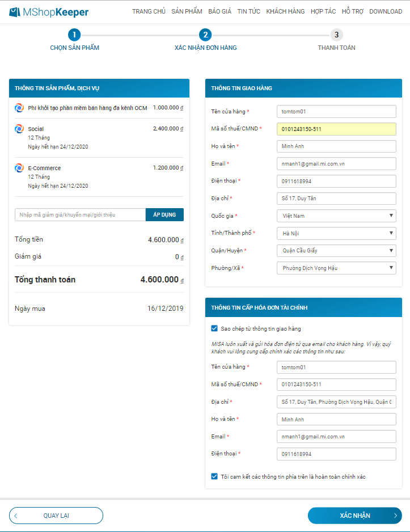
Task: Click step 3 circle Thanh toán
Action: [x=336, y=35]
